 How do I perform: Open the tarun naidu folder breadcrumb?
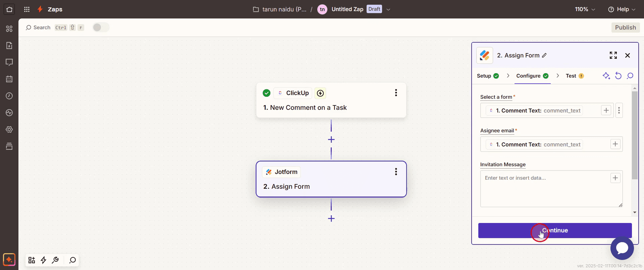click(280, 9)
